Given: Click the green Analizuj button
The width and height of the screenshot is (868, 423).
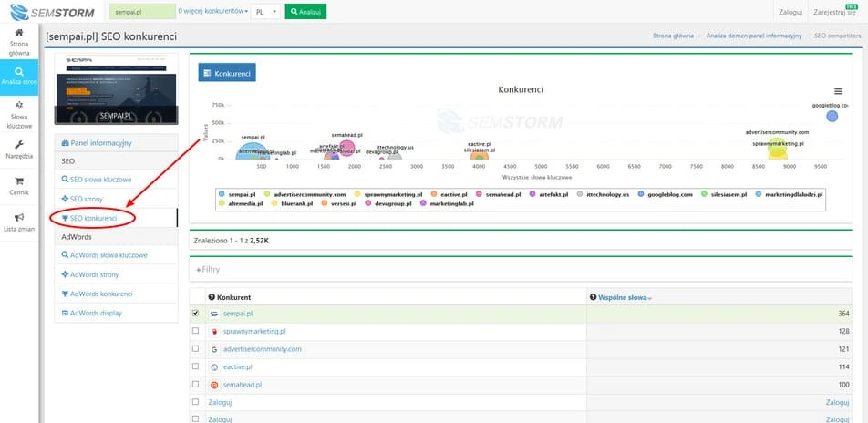Looking at the screenshot, I should point(305,12).
